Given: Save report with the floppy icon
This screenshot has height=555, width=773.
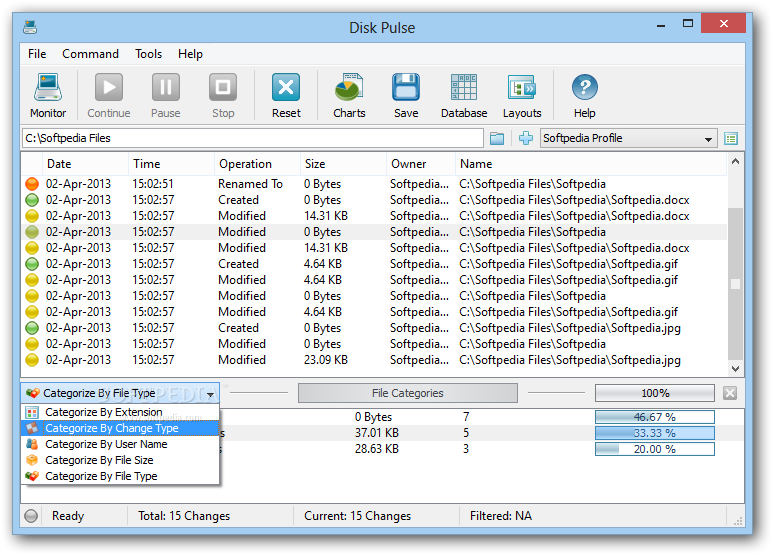Looking at the screenshot, I should [x=406, y=95].
